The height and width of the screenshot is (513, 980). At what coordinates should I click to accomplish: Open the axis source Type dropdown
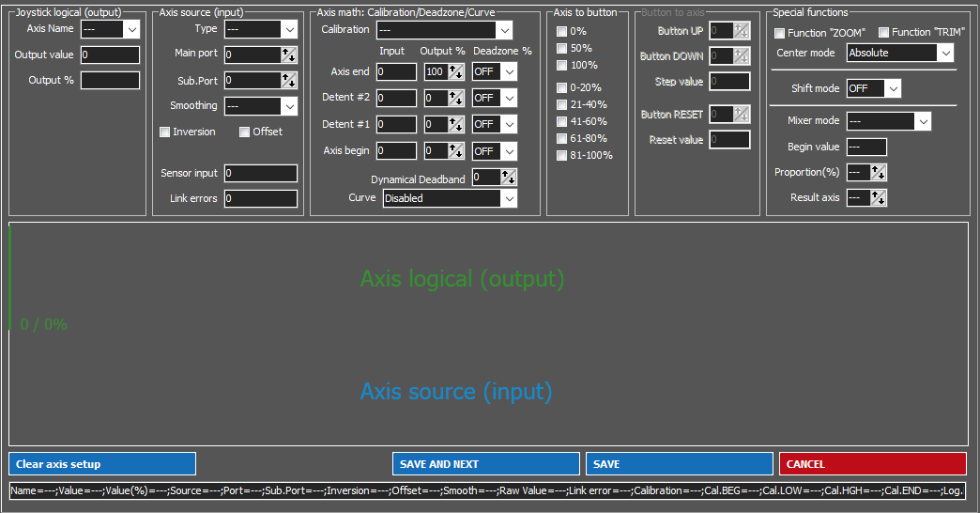point(261,29)
